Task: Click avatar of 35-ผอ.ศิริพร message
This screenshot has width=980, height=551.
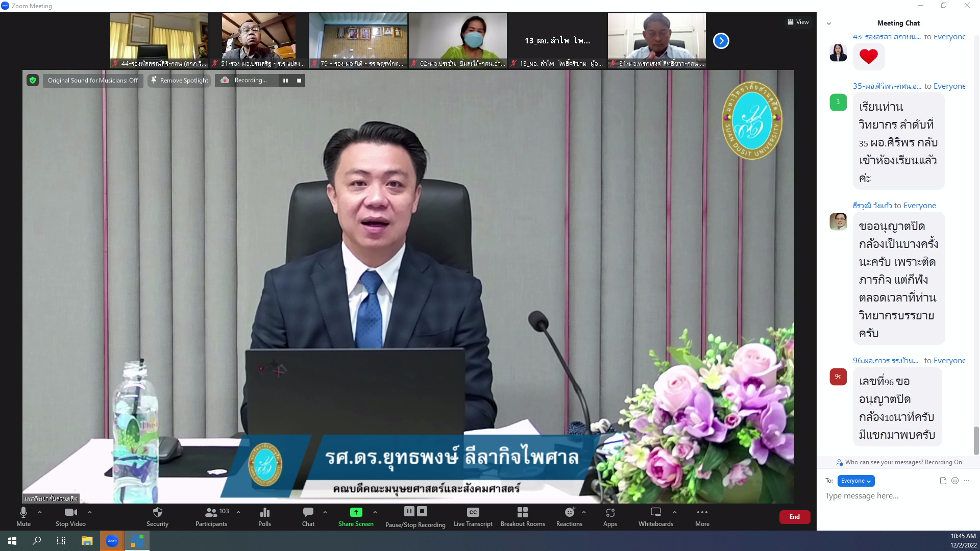Action: [x=838, y=102]
